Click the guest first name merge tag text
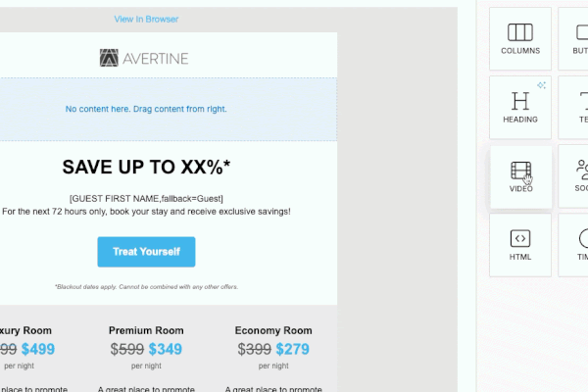Screen dimensions: 588x392 coord(146,198)
